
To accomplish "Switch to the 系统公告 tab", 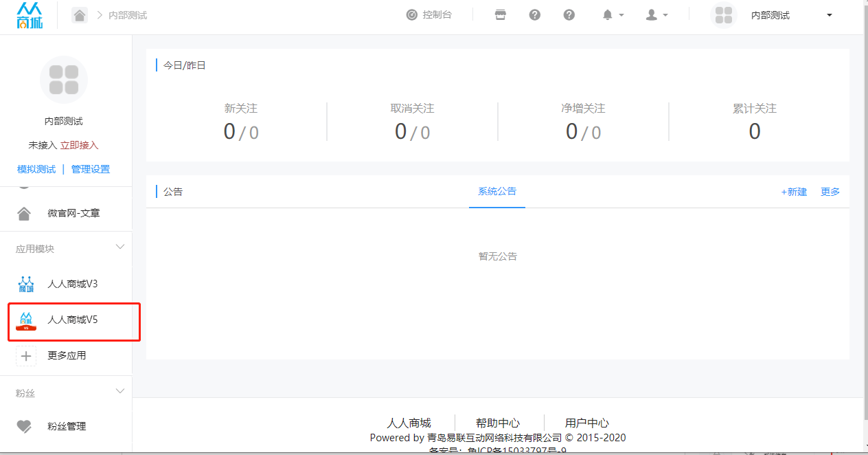I will pyautogui.click(x=497, y=192).
